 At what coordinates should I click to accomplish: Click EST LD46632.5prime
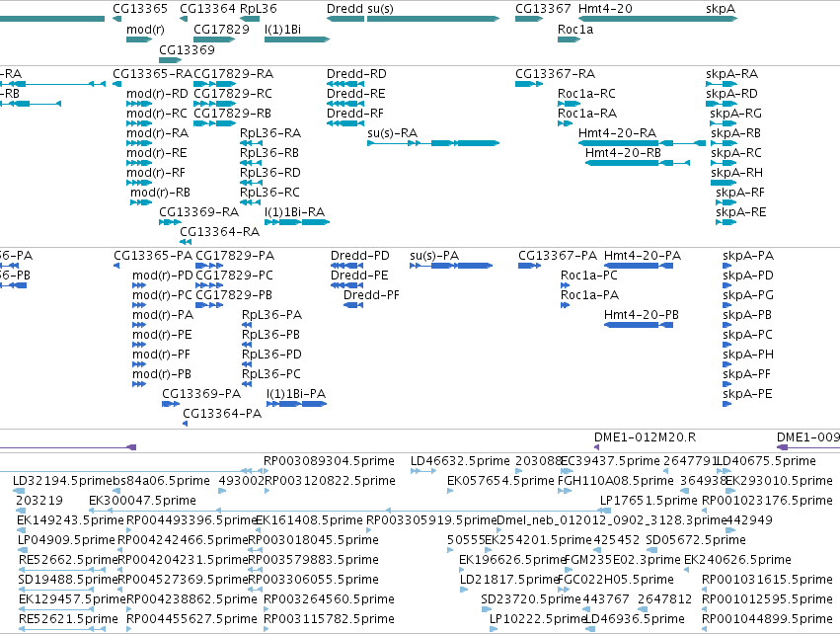pyautogui.click(x=460, y=461)
